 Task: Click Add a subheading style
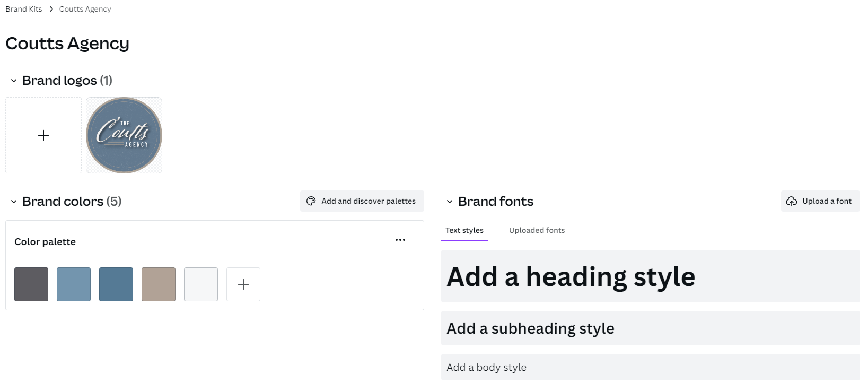pos(651,328)
